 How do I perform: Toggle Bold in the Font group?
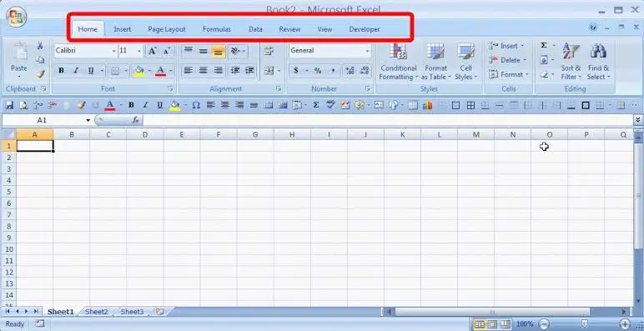point(61,71)
